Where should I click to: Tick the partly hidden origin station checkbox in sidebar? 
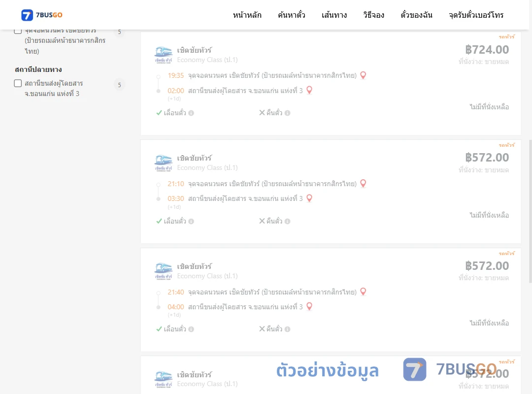[18, 31]
